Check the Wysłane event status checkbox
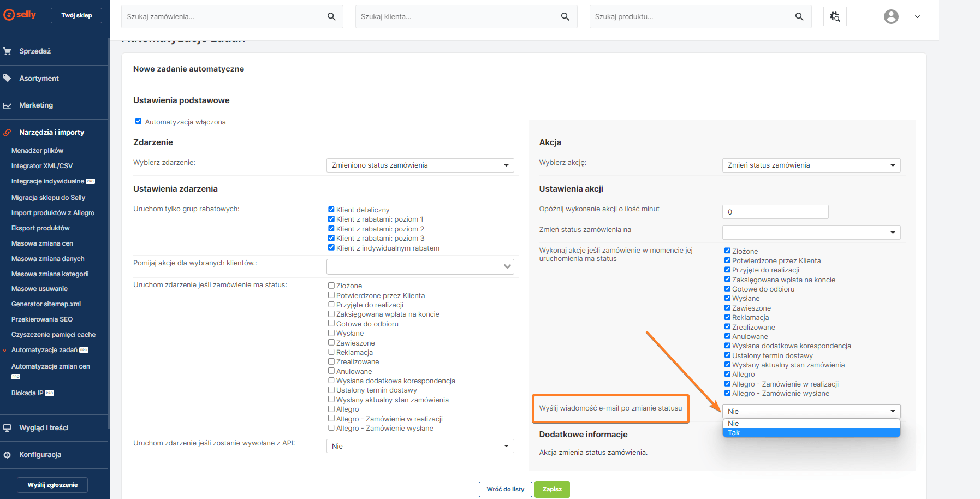 (331, 333)
